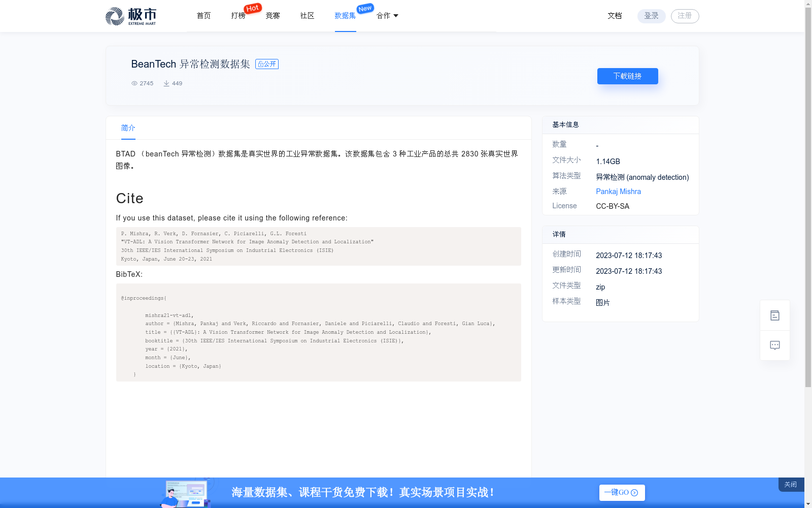The height and width of the screenshot is (508, 812).
Task: Click the 图片 sample type value
Action: click(602, 303)
